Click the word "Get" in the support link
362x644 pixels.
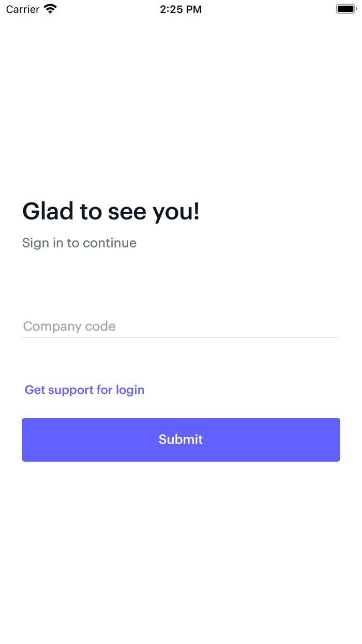[x=35, y=390]
